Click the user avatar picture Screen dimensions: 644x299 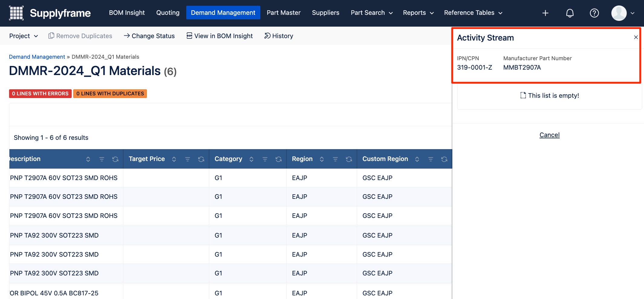619,13
